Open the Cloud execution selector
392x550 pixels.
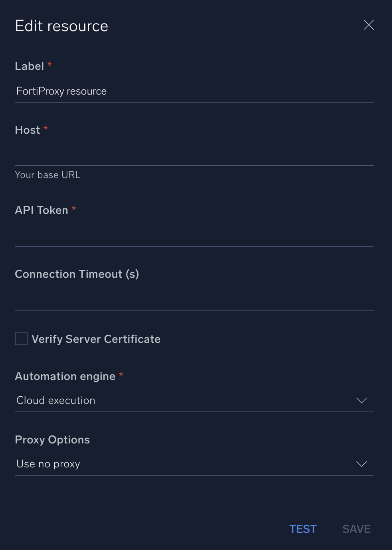pos(194,401)
